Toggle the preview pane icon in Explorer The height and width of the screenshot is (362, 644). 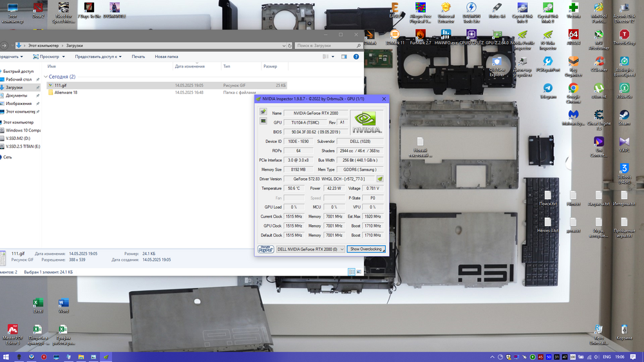344,57
